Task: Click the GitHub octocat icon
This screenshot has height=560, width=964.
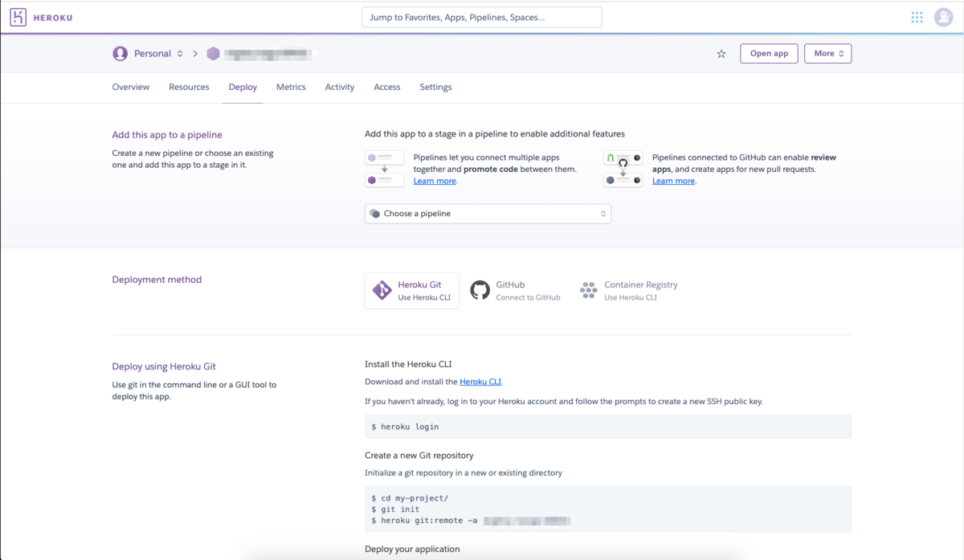Action: tap(480, 290)
